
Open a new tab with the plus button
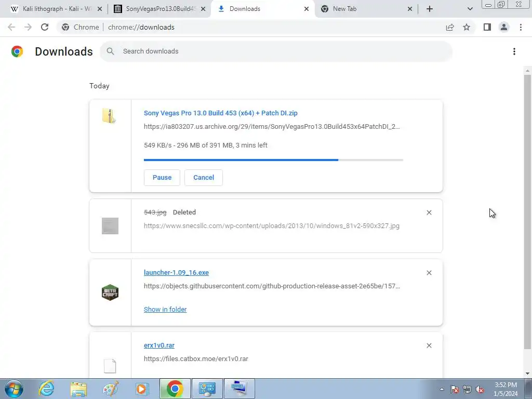[x=430, y=9]
